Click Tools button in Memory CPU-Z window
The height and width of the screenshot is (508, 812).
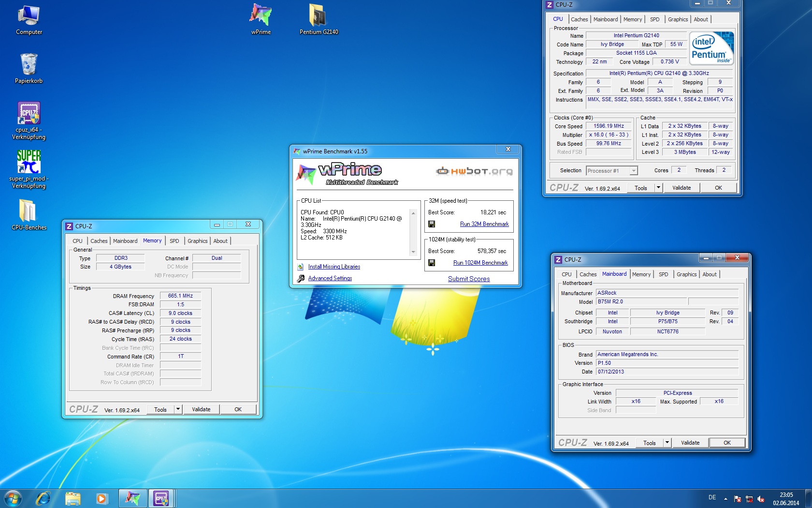point(160,409)
